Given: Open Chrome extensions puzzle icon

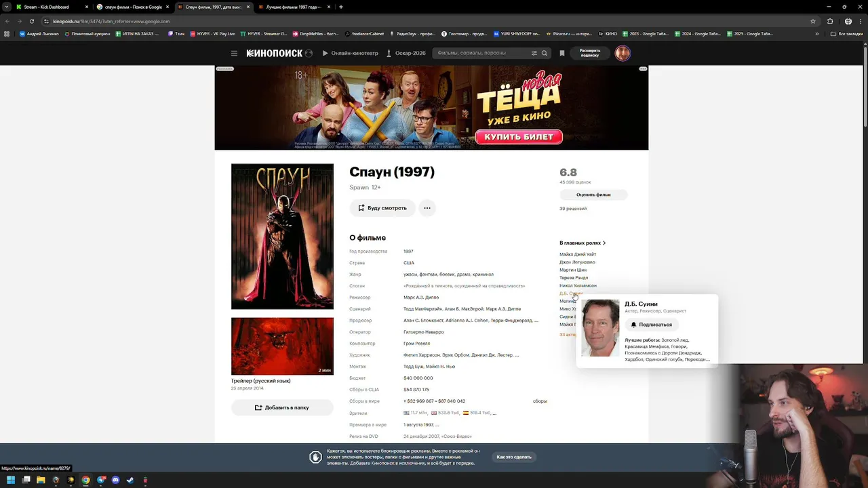Looking at the screenshot, I should tap(831, 21).
